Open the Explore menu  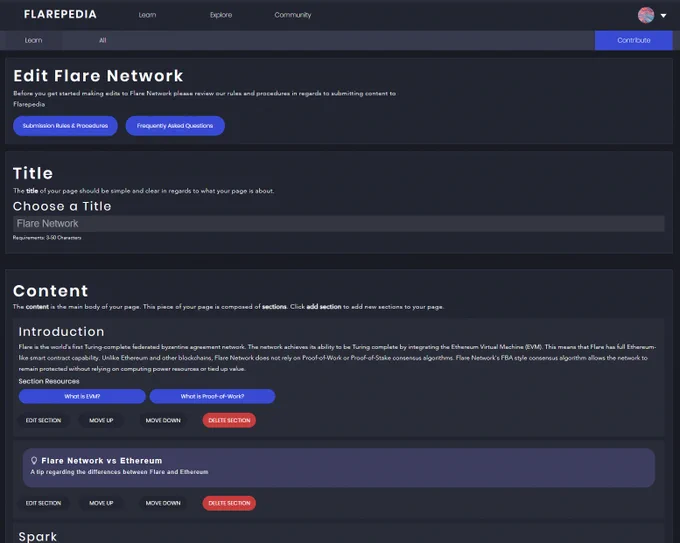coord(221,15)
